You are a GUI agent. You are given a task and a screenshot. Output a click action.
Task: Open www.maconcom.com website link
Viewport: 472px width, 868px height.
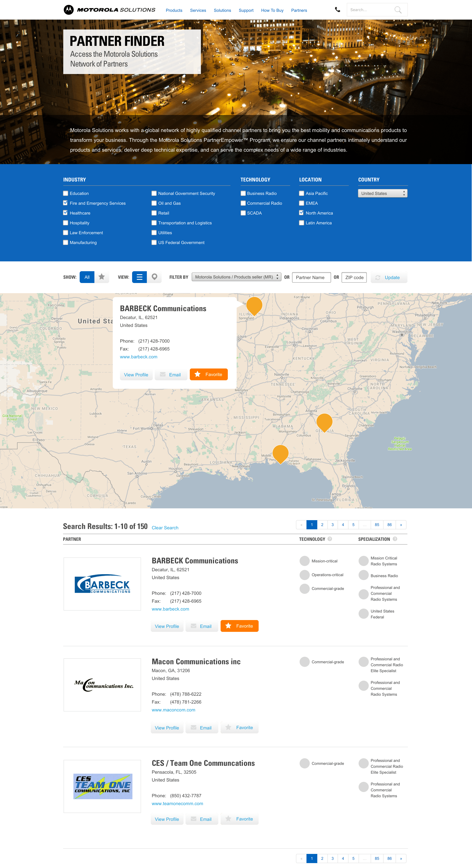coord(173,710)
